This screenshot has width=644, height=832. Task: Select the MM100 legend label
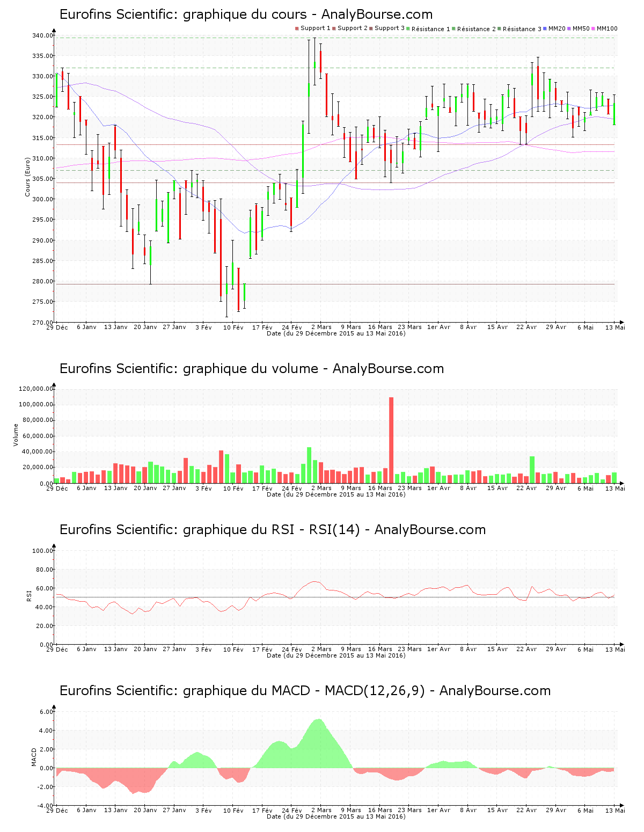[607, 28]
